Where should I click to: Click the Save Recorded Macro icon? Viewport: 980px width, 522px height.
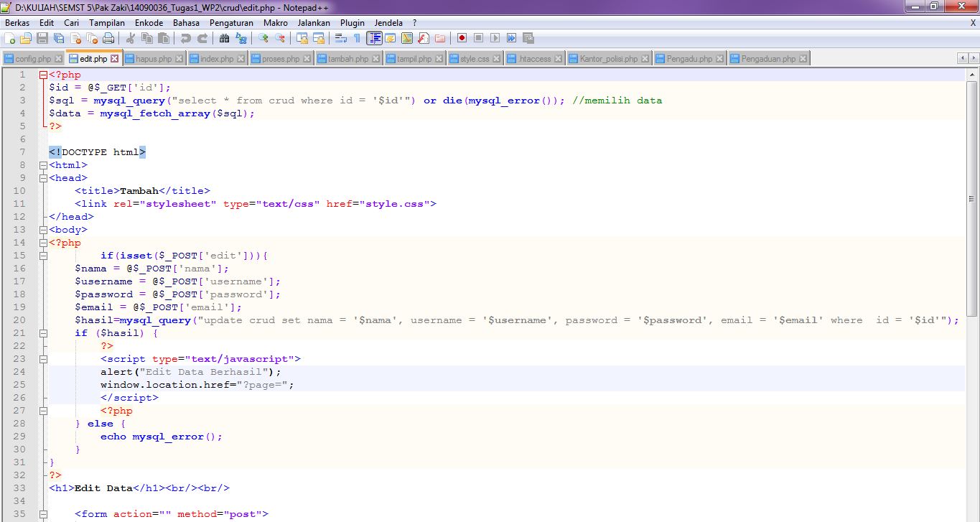528,38
